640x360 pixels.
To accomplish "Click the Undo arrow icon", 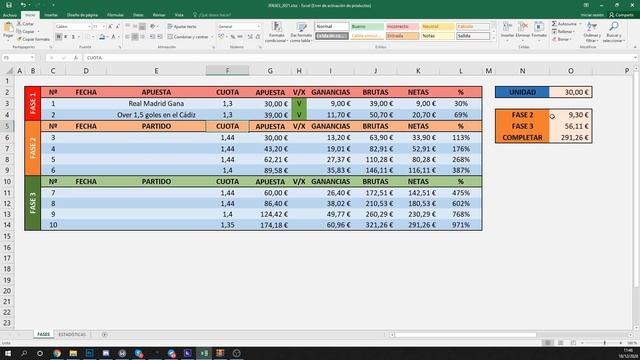I will pos(23,5).
